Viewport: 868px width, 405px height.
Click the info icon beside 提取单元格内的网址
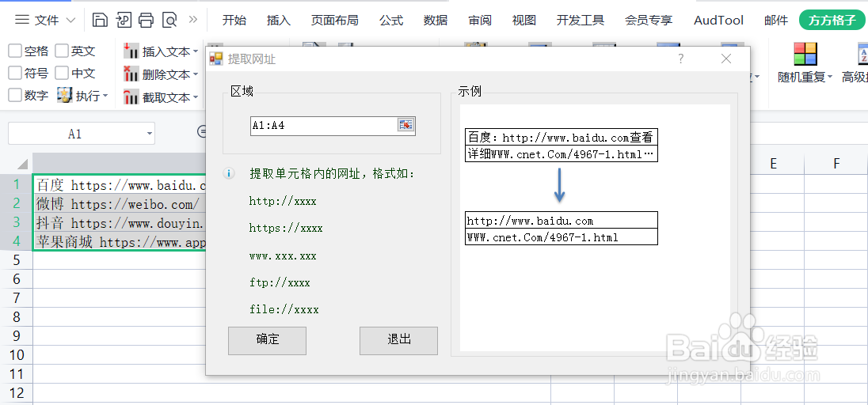pos(229,174)
